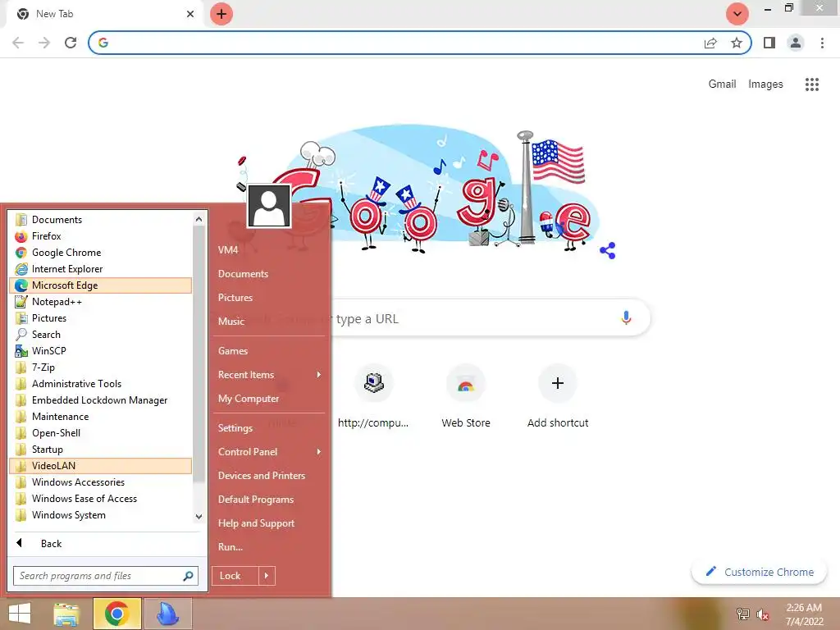This screenshot has width=840, height=630.
Task: Open Control Panel from start menu
Action: pyautogui.click(x=269, y=452)
